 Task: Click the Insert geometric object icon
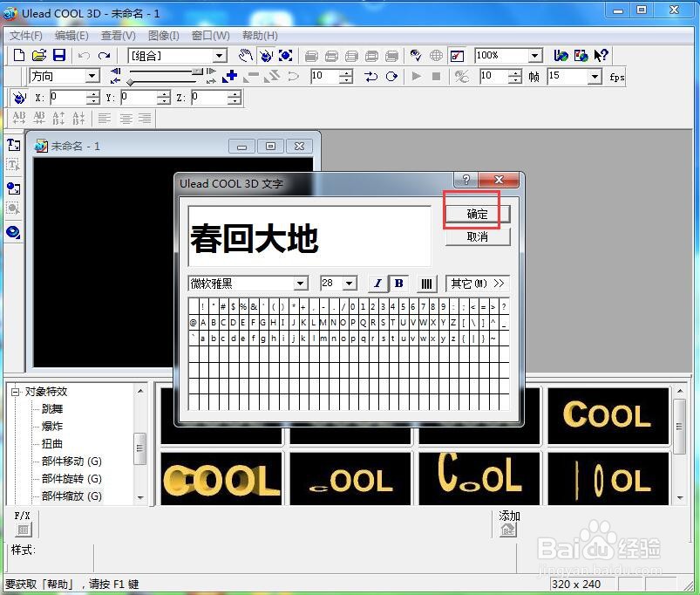[13, 232]
